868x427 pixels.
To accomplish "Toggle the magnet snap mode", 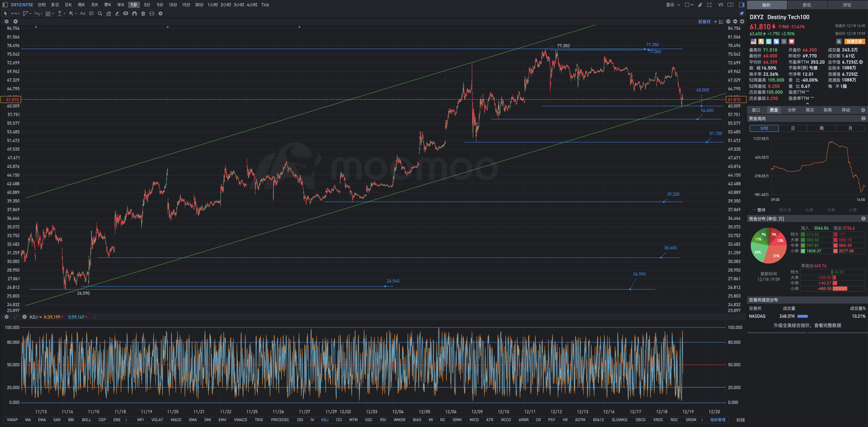I will coord(135,13).
